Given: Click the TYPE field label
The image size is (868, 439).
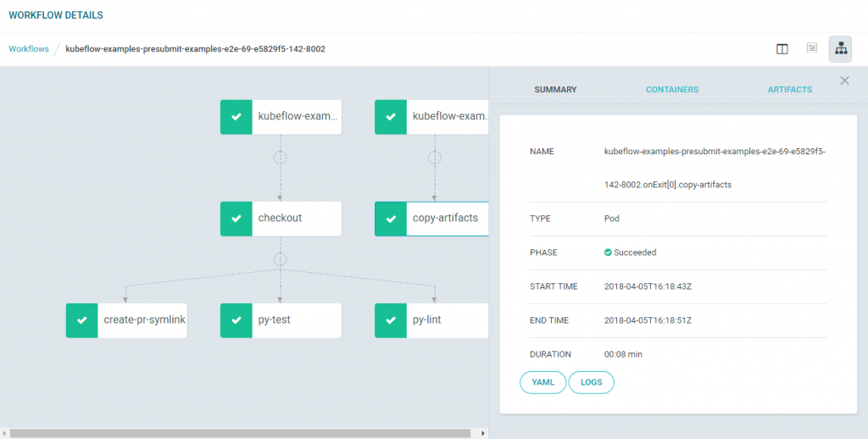Looking at the screenshot, I should click(x=540, y=219).
